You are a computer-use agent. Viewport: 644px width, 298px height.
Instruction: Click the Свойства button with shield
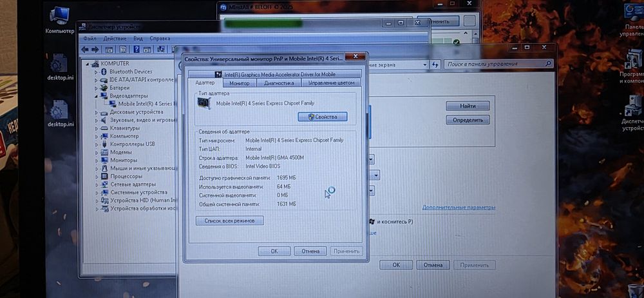tap(323, 117)
